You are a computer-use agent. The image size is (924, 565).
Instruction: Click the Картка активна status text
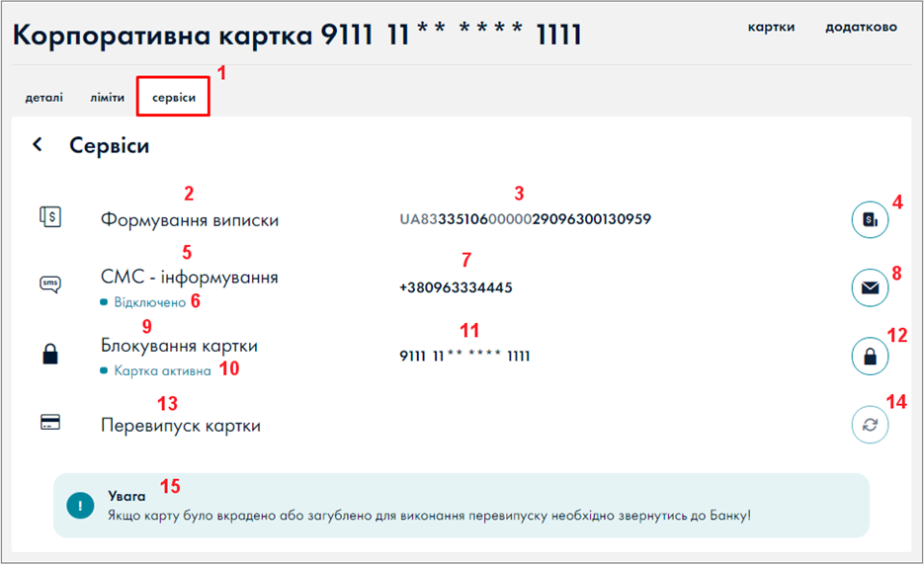(x=162, y=371)
